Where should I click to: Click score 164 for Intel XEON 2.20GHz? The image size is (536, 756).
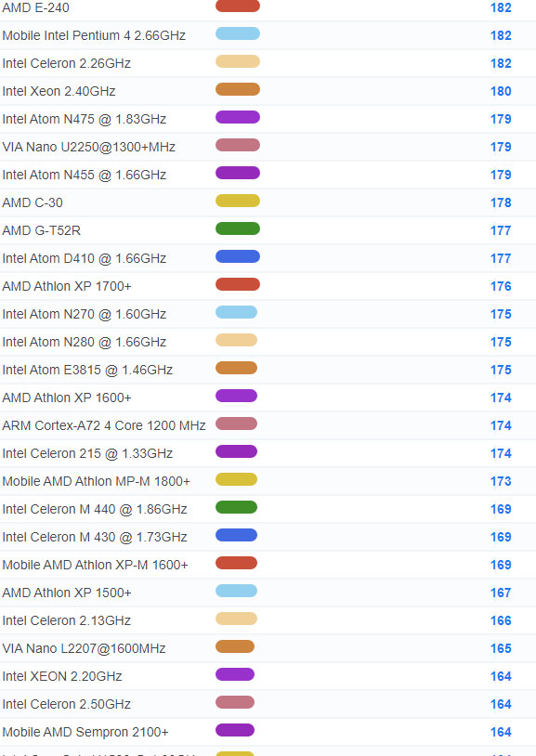click(501, 676)
